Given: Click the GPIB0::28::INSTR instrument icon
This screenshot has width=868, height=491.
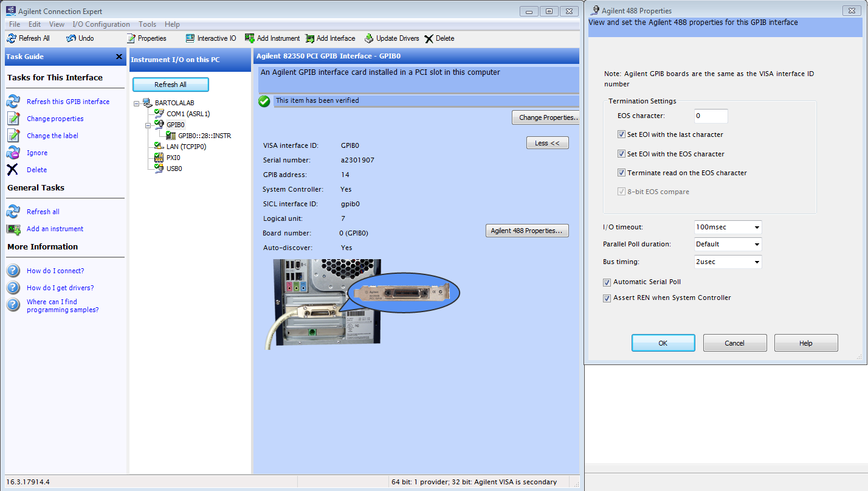Looking at the screenshot, I should [171, 136].
